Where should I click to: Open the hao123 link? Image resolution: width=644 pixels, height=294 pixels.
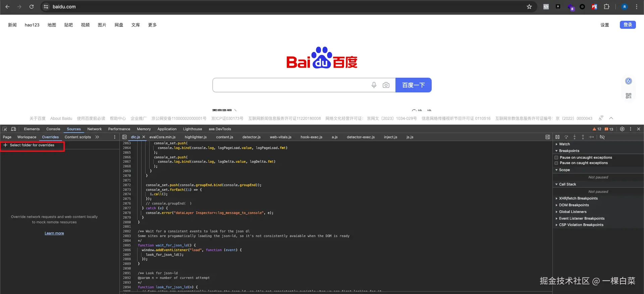click(x=32, y=25)
